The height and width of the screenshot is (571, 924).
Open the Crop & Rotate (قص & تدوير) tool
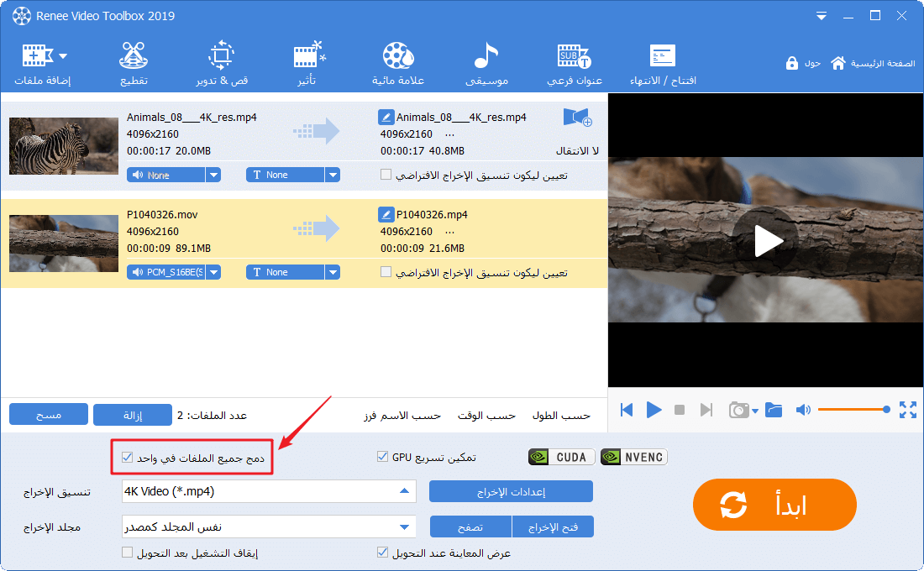tap(222, 64)
